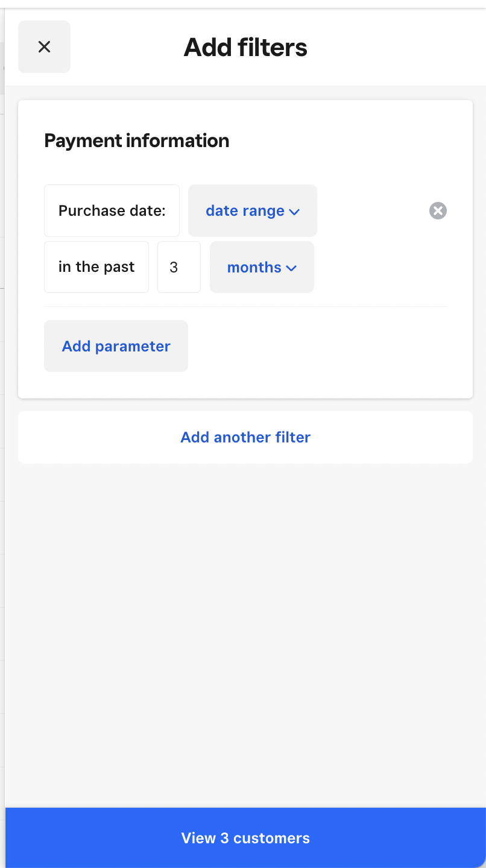Click the chevron arrow beside date range
The width and height of the screenshot is (486, 868).
tap(294, 212)
